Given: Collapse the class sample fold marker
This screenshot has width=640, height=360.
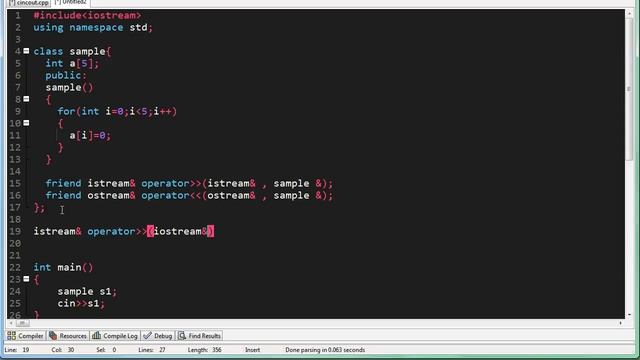Looking at the screenshot, I should 26,51.
